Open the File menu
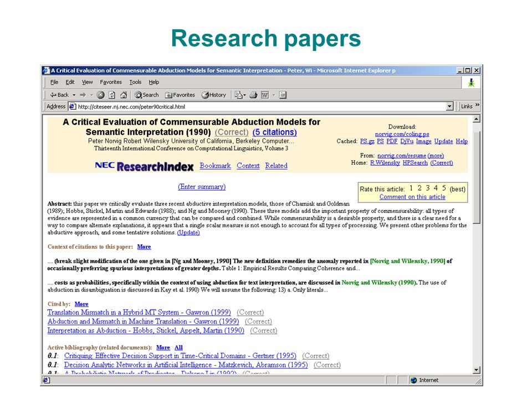Viewport: 532px width, 399px height. (x=54, y=82)
